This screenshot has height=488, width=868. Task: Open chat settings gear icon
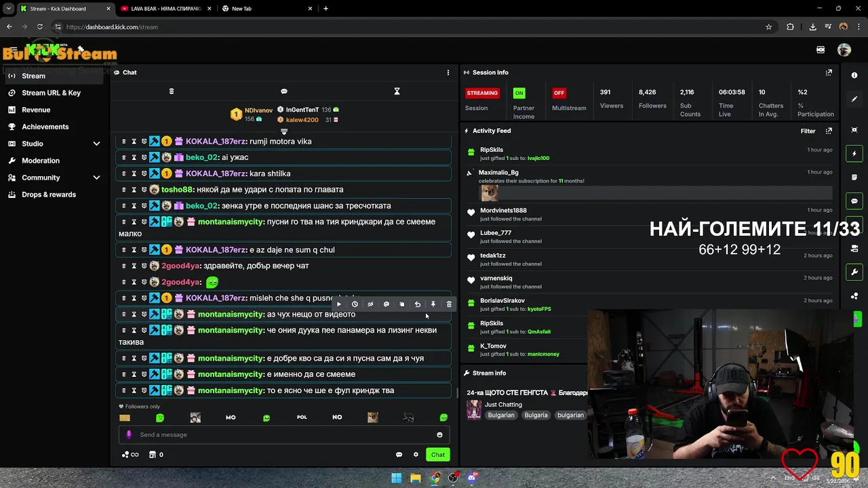click(416, 455)
